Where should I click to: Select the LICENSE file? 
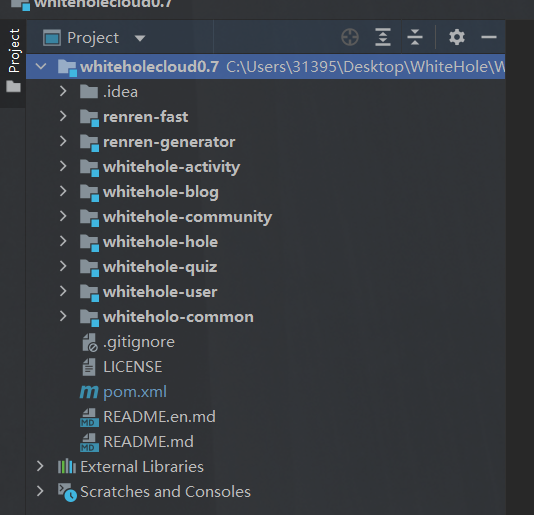133,367
